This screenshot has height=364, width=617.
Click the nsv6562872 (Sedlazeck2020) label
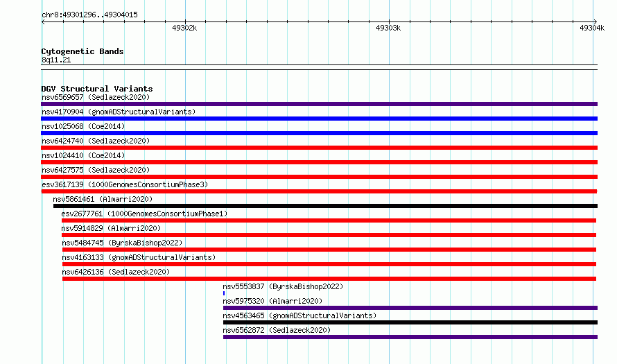[x=277, y=330]
